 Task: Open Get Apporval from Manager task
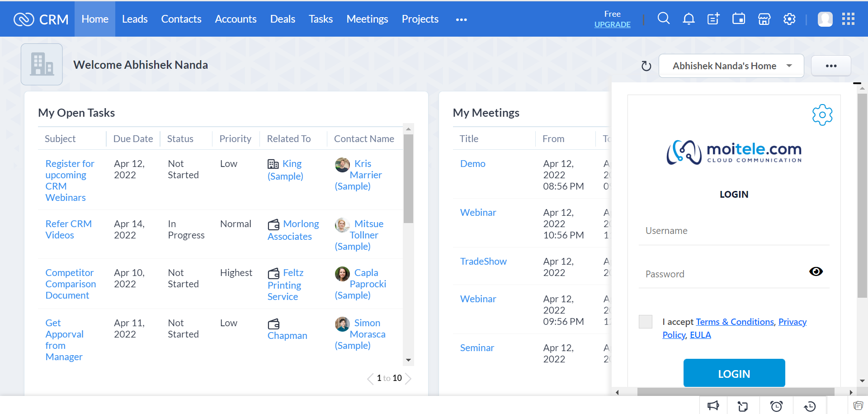(x=64, y=340)
